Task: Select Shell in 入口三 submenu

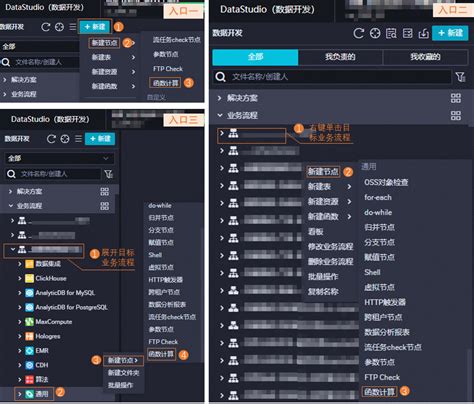Action: (155, 255)
